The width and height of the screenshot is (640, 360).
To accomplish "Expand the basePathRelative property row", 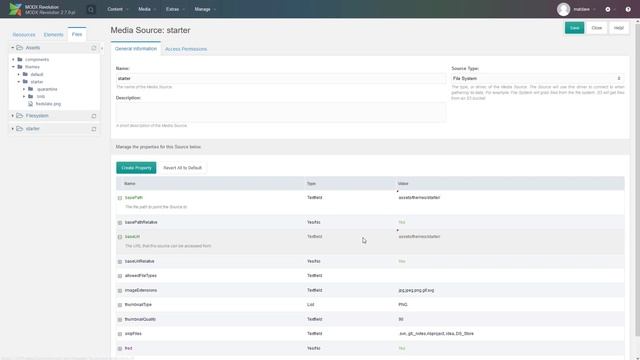I will [x=120, y=222].
